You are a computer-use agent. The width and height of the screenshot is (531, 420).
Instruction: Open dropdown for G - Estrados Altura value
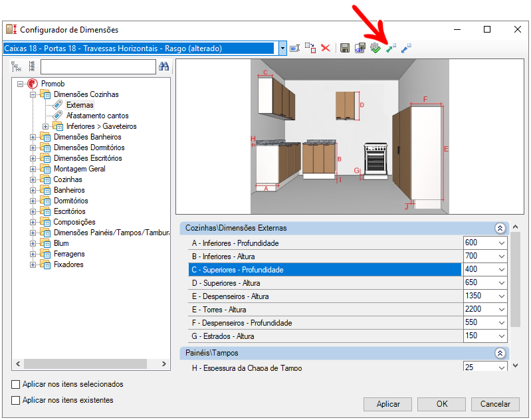click(x=502, y=336)
